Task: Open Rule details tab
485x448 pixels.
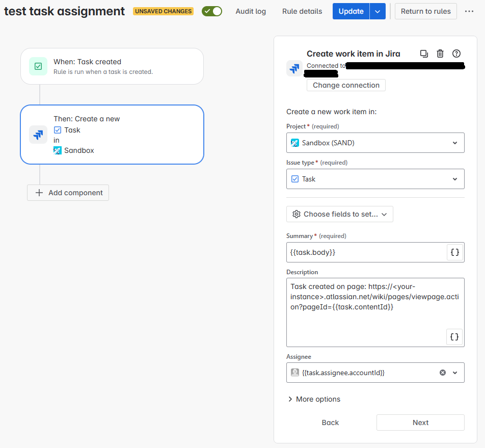Action: click(x=302, y=11)
